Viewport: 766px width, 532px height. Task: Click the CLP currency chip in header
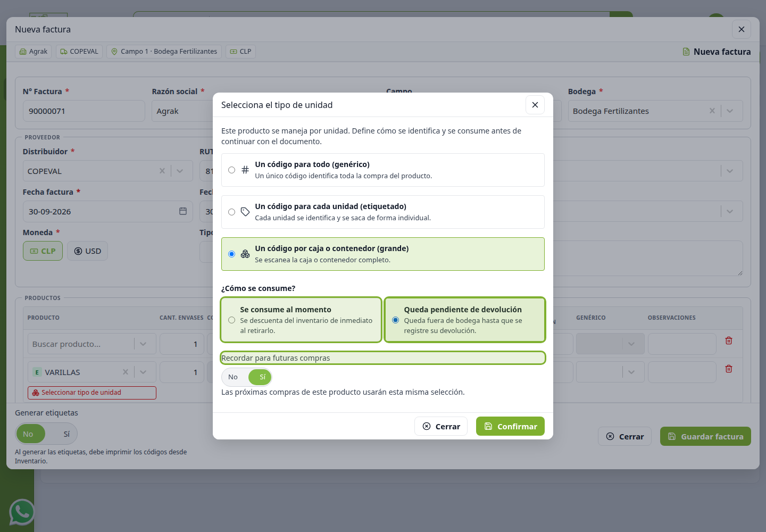(240, 52)
